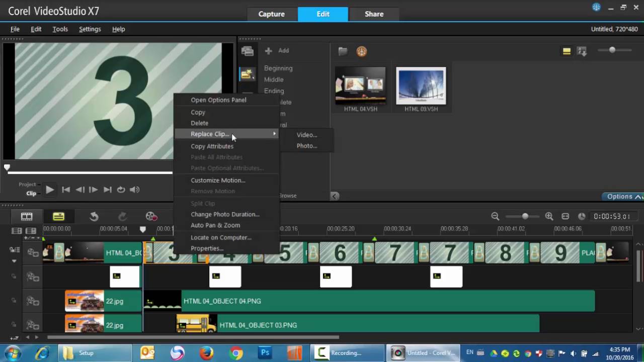Choose Photo... in Replace Clip submenu
Image resolution: width=644 pixels, height=362 pixels.
(307, 146)
